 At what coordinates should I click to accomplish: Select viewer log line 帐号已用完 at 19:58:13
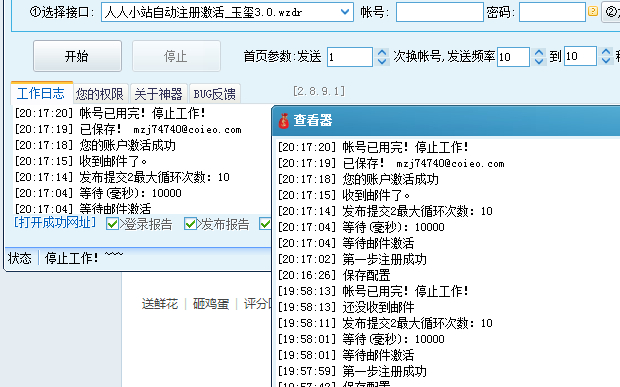pyautogui.click(x=373, y=291)
